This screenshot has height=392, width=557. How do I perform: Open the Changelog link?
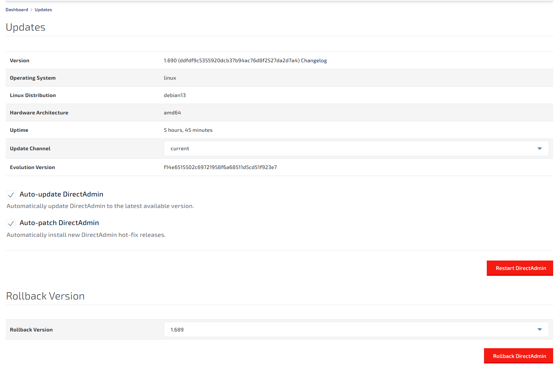[314, 61]
